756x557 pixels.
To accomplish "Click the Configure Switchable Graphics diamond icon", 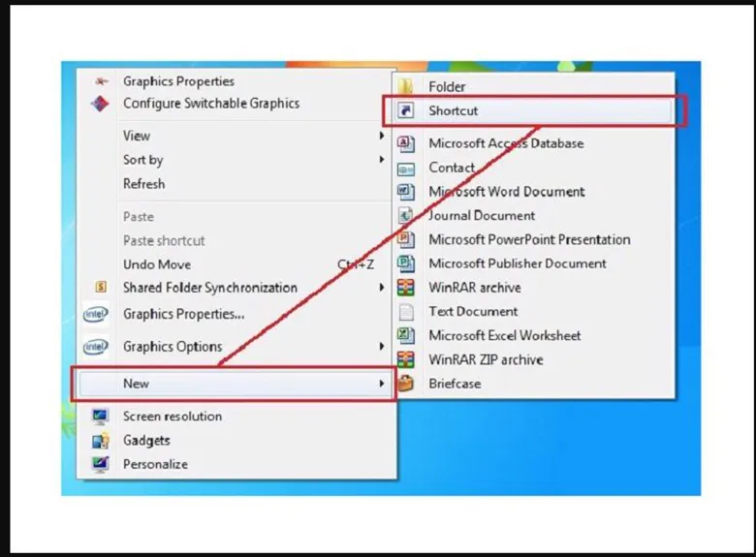I will [x=100, y=104].
